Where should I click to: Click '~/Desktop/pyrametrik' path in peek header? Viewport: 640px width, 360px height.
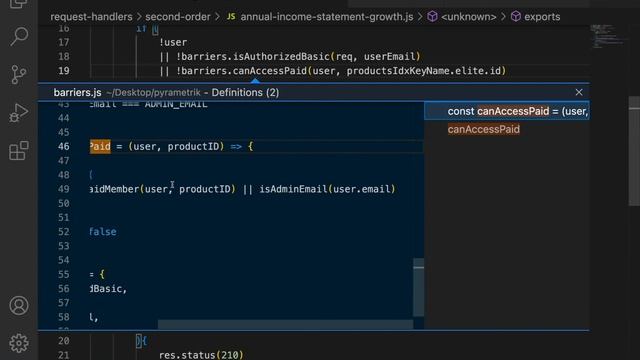coord(153,93)
